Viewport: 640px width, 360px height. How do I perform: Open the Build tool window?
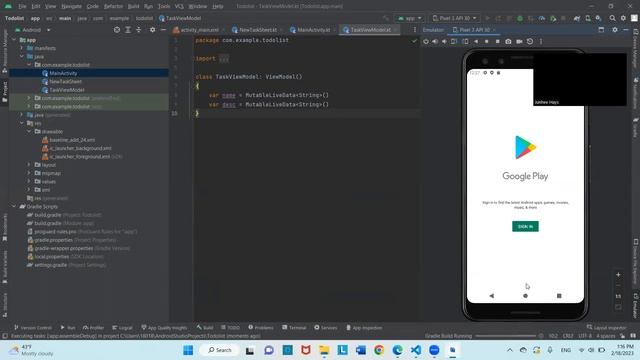tap(205, 328)
